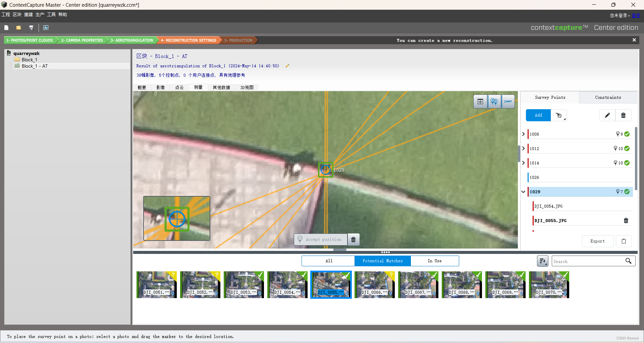Switch photo filter to In Use
The width and height of the screenshot is (644, 343).
[435, 261]
